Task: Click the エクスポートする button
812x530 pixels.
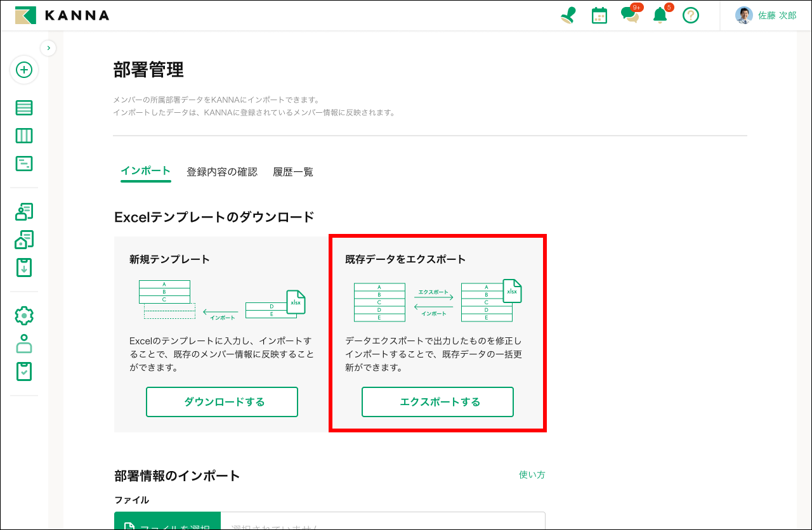Action: pyautogui.click(x=437, y=401)
